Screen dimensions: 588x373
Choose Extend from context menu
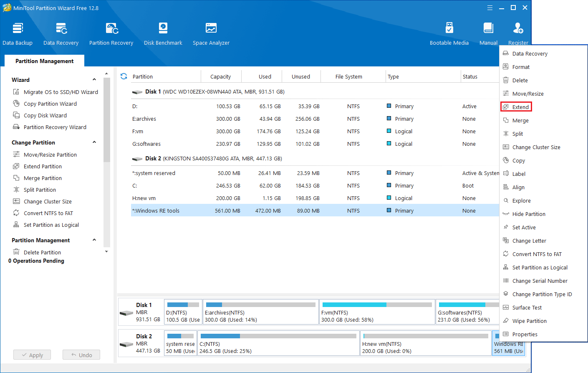543,107
